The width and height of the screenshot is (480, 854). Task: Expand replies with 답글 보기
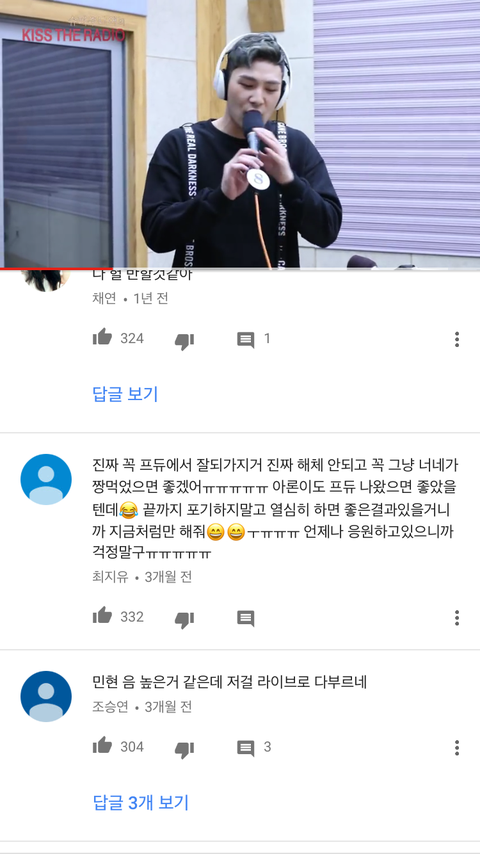(125, 394)
